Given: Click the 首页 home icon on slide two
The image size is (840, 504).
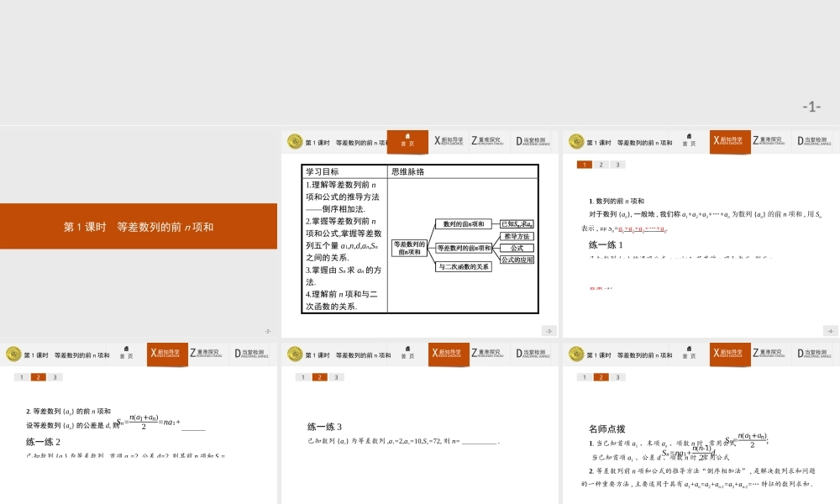Looking at the screenshot, I should (407, 141).
